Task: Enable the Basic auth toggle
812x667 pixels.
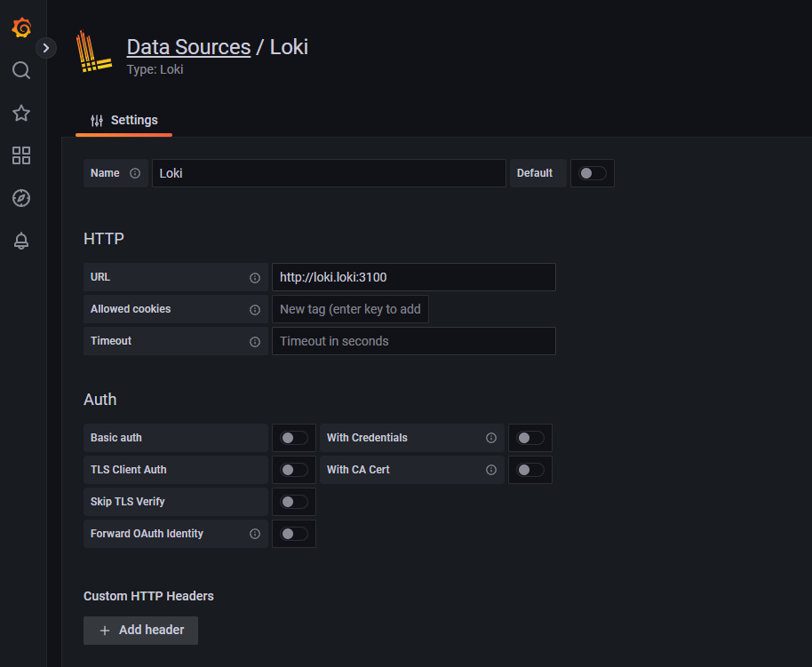Action: click(x=294, y=438)
